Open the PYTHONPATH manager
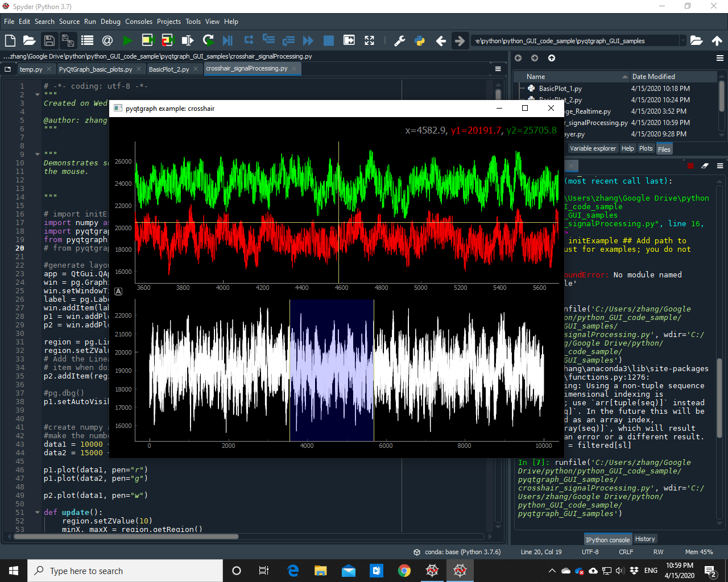The width and height of the screenshot is (728, 582). pos(419,40)
